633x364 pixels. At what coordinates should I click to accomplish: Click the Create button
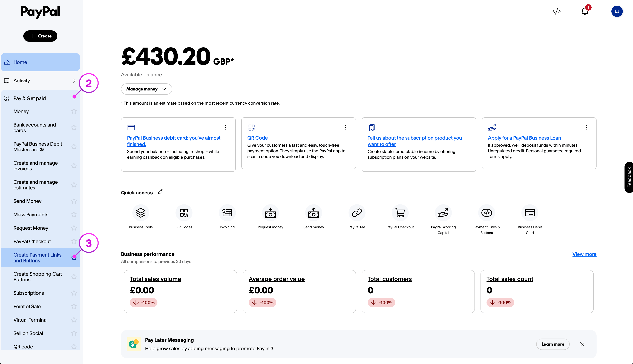pos(40,36)
